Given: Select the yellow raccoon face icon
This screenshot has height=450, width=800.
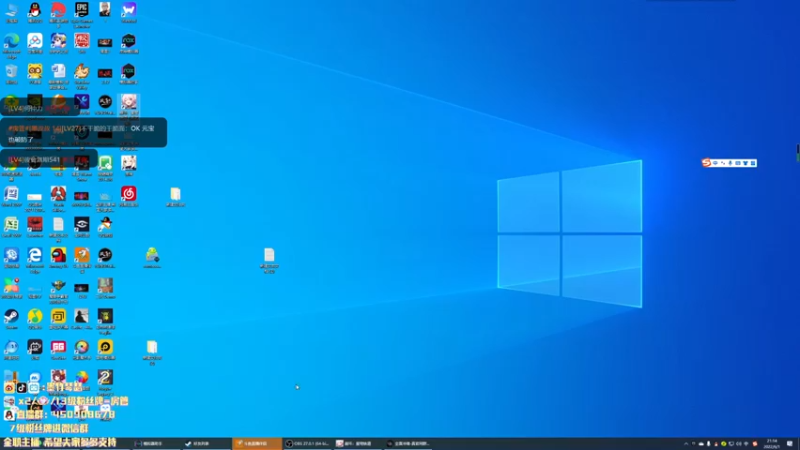Looking at the screenshot, I should tap(35, 73).
